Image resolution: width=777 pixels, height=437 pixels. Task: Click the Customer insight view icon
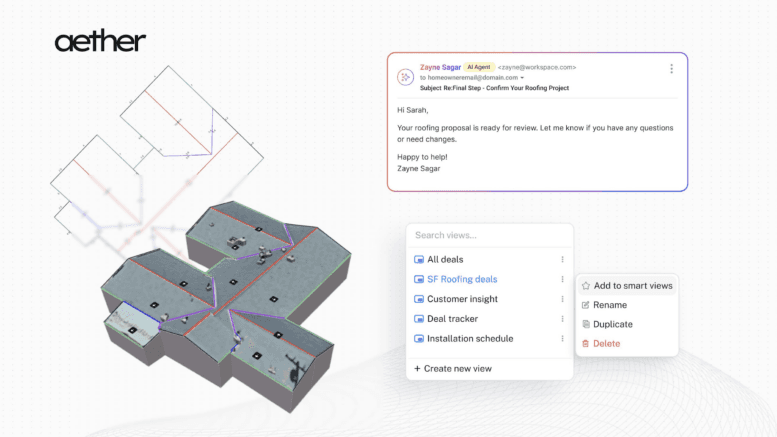[x=419, y=299]
